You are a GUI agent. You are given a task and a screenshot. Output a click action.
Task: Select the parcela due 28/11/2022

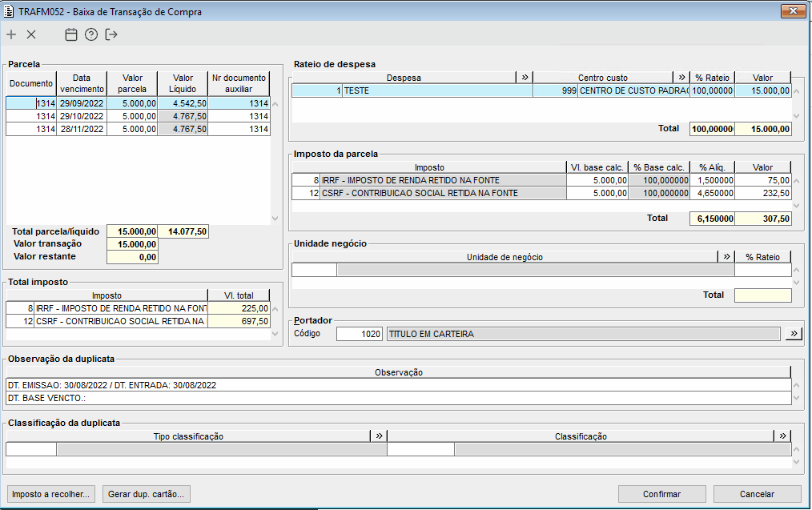[80, 129]
